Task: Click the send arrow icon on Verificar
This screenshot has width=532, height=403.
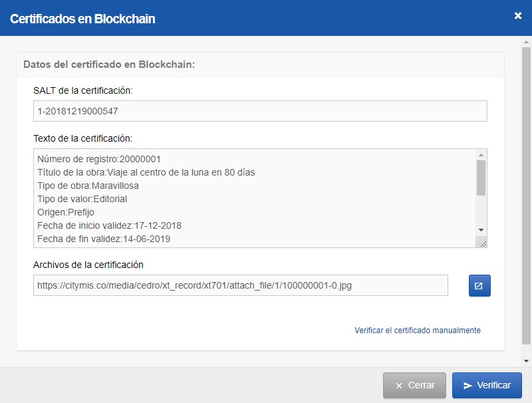Action: click(468, 386)
